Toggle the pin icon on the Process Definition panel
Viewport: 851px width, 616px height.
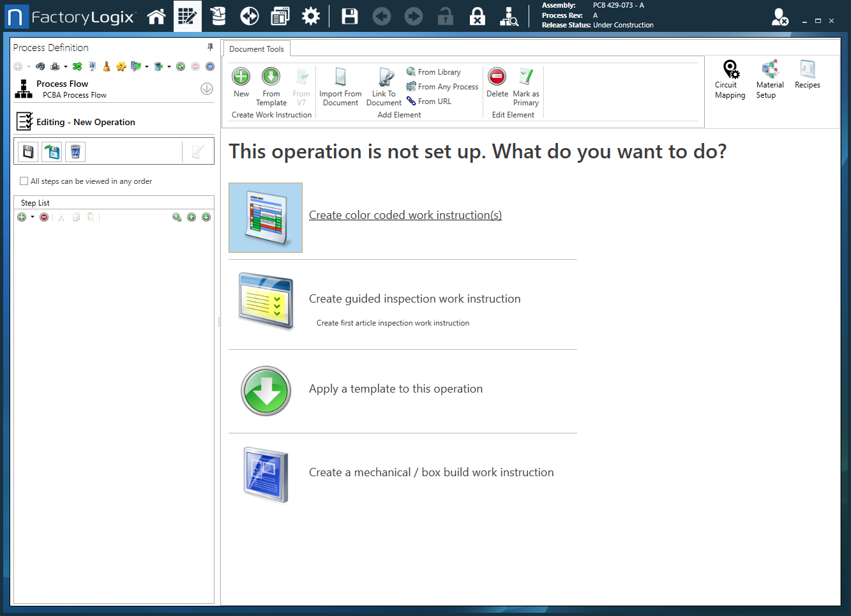(x=209, y=47)
